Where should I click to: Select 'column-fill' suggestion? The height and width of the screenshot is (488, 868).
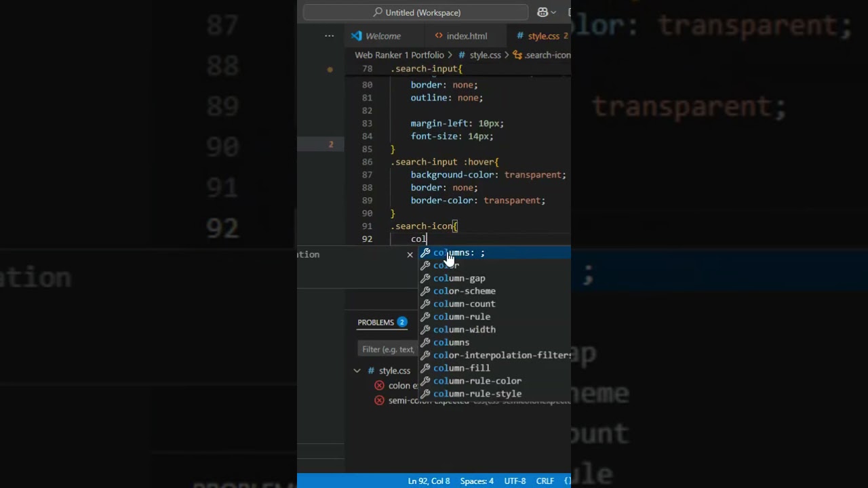click(x=494, y=368)
